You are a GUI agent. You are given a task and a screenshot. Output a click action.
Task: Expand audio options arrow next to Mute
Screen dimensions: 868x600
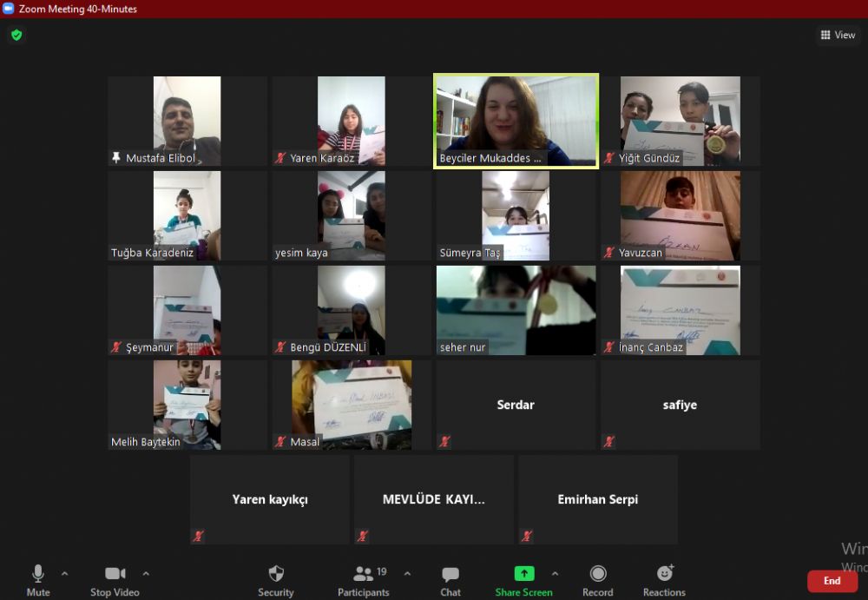pos(65,573)
